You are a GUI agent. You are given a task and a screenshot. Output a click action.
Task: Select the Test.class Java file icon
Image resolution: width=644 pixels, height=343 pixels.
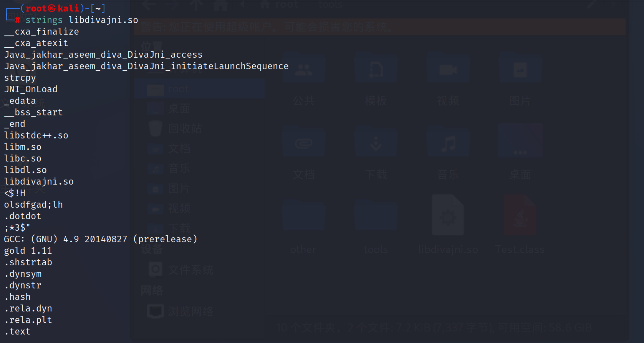click(520, 215)
